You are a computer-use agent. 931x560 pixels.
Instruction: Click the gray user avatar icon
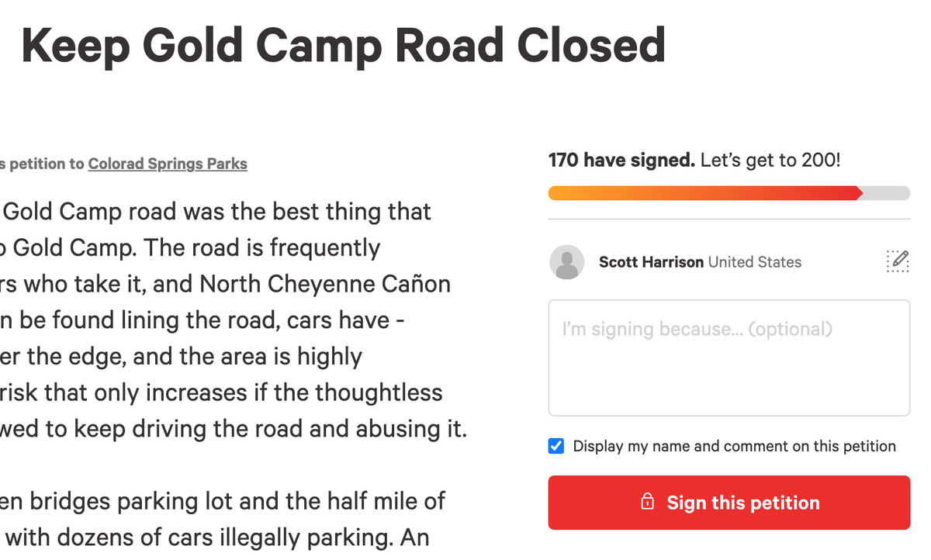(x=566, y=262)
